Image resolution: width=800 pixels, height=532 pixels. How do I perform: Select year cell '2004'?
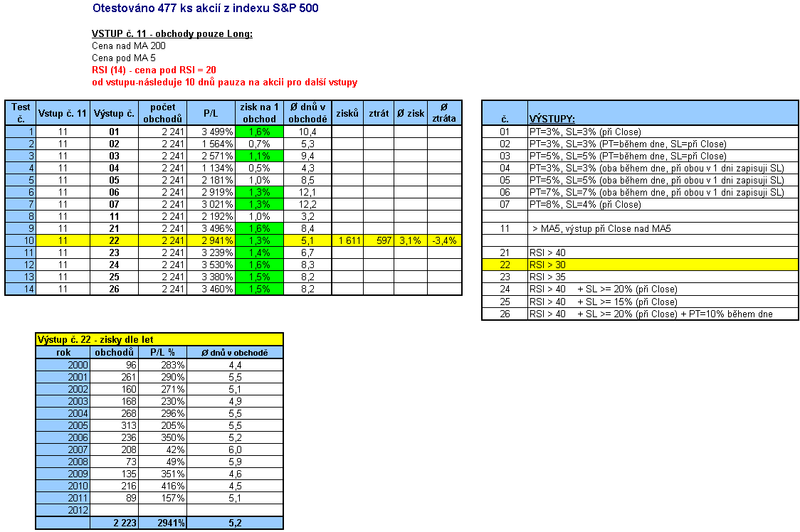pyautogui.click(x=63, y=414)
